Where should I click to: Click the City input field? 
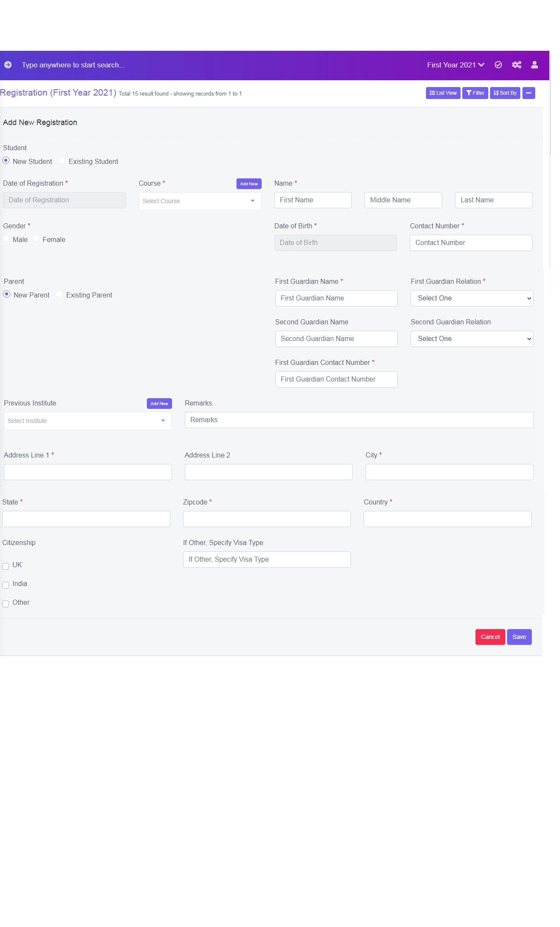pyautogui.click(x=449, y=472)
